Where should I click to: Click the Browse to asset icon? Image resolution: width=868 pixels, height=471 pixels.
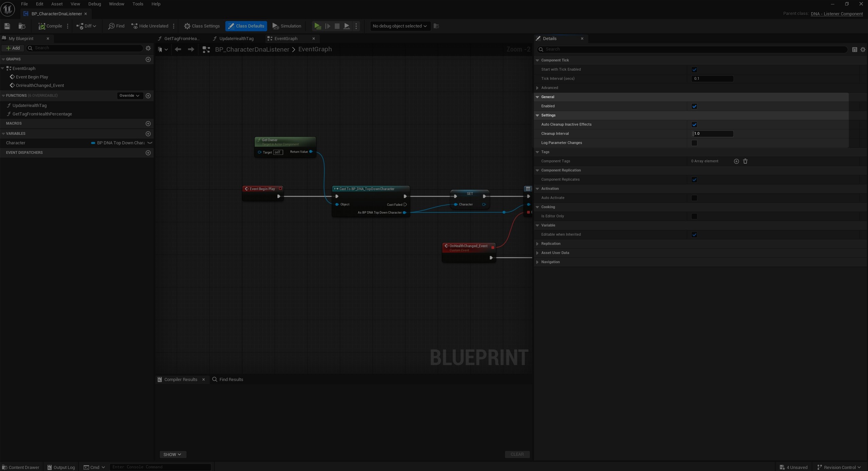click(x=22, y=26)
